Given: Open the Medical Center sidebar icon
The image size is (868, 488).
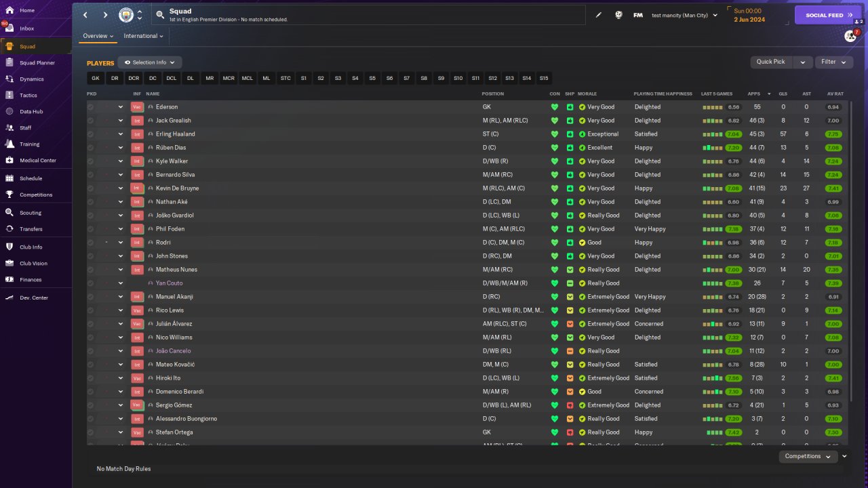Looking at the screenshot, I should 9,161.
